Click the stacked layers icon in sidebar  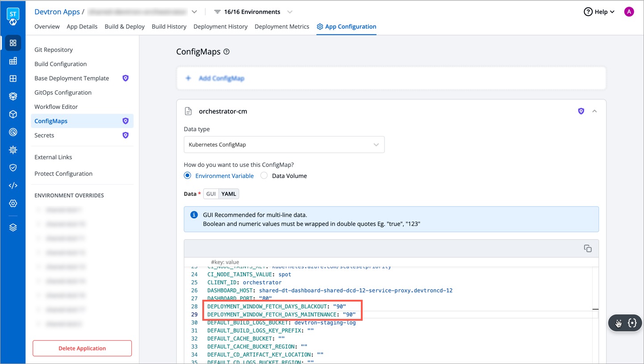point(13,227)
